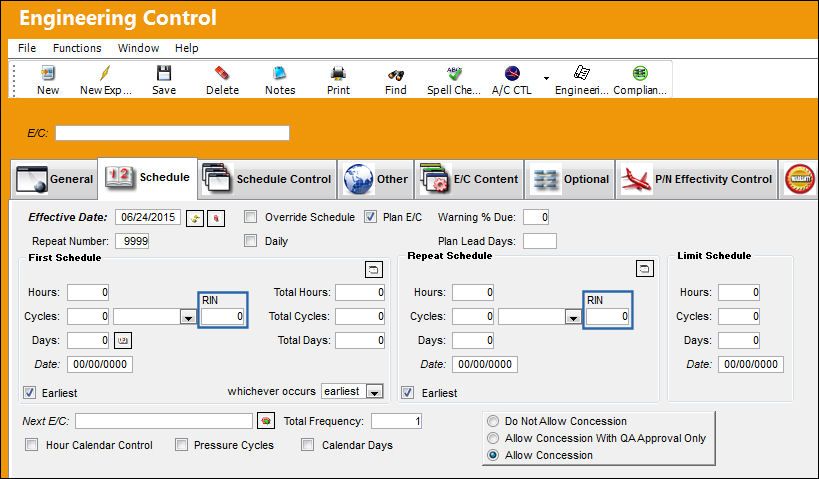The width and height of the screenshot is (819, 479).
Task: Open the whichever occurs earliest dropdown
Action: (x=375, y=392)
